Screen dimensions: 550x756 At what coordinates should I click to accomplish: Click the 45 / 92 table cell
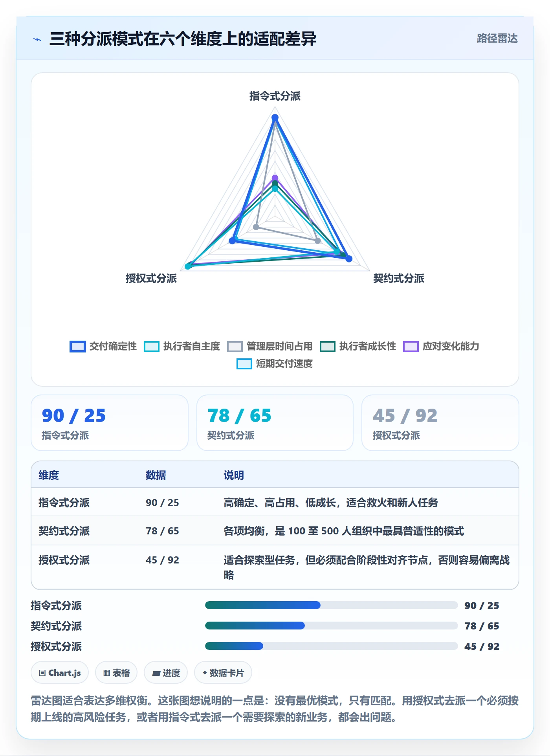click(x=162, y=560)
